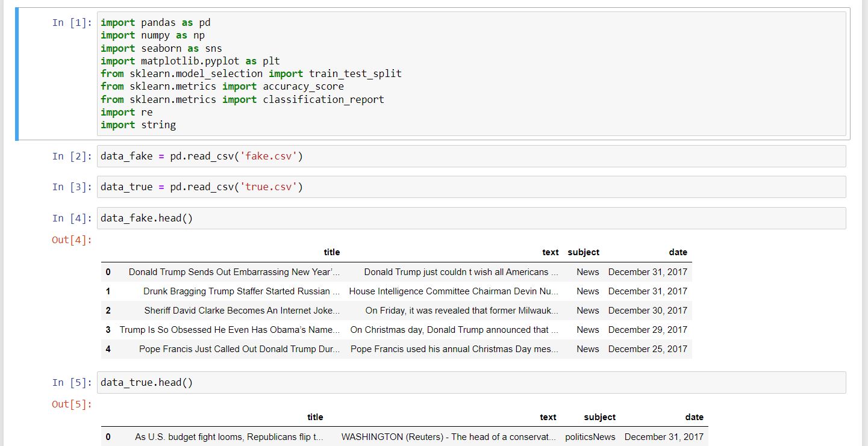The width and height of the screenshot is (868, 446).
Task: Click text cell 'House Intelligence Committee Chairman Devin Nu...'
Action: (454, 291)
